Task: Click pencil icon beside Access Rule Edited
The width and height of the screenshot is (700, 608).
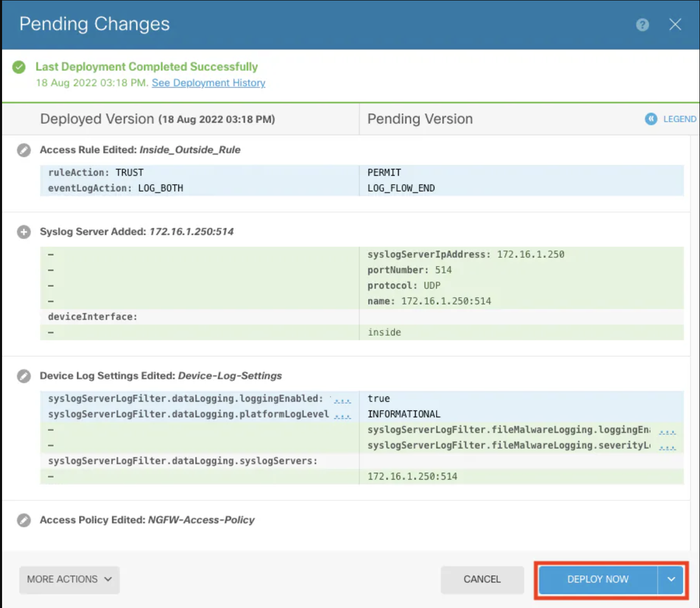Action: (x=24, y=150)
